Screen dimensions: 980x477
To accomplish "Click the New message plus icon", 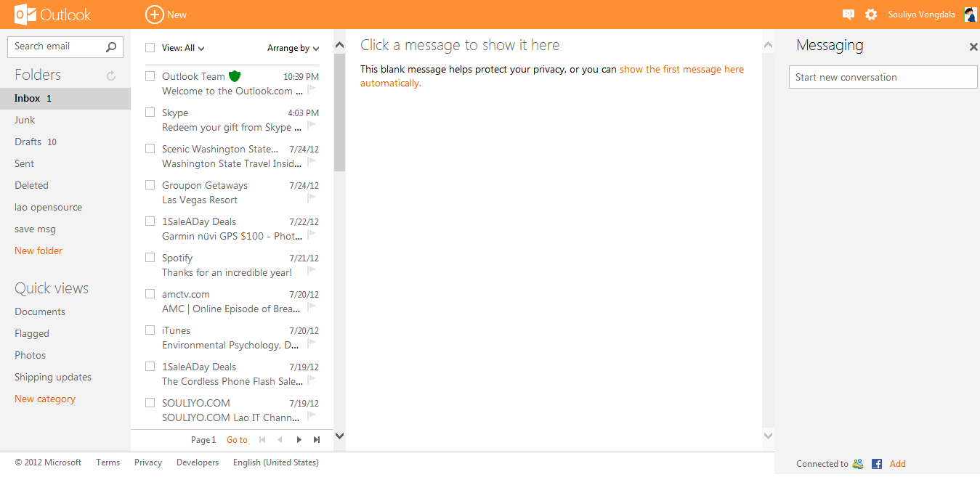I will 155,15.
